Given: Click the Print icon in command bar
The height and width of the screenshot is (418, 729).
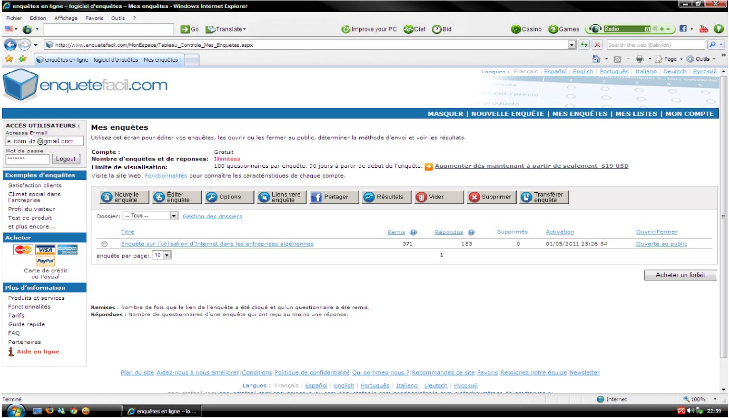Looking at the screenshot, I should 640,59.
